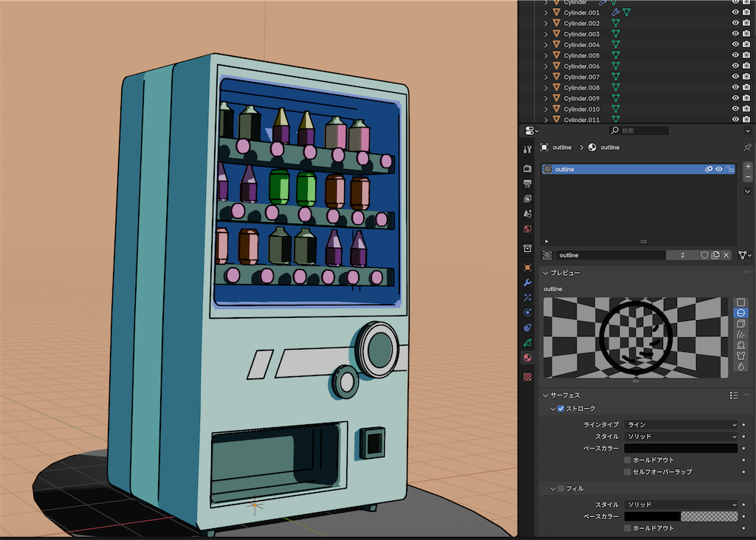Toggle fake user shield for outline material
This screenshot has width=756, height=540.
click(704, 255)
